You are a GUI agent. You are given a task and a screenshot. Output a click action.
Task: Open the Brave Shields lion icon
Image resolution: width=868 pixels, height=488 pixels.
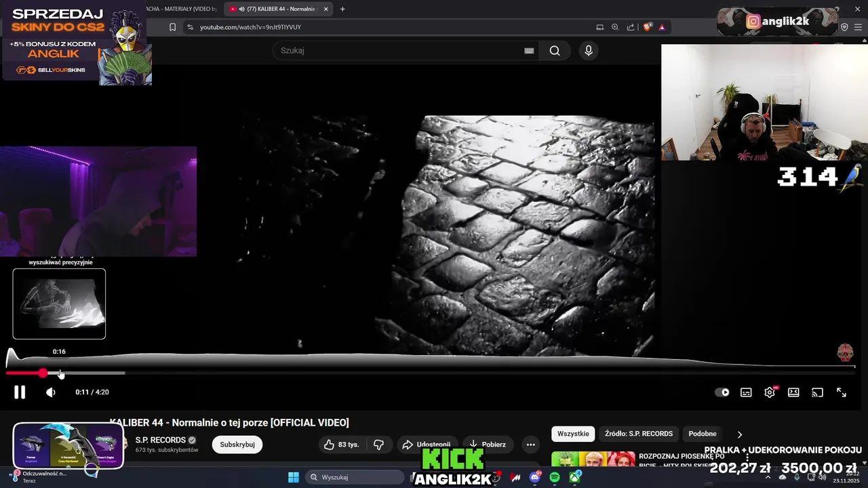click(x=648, y=27)
